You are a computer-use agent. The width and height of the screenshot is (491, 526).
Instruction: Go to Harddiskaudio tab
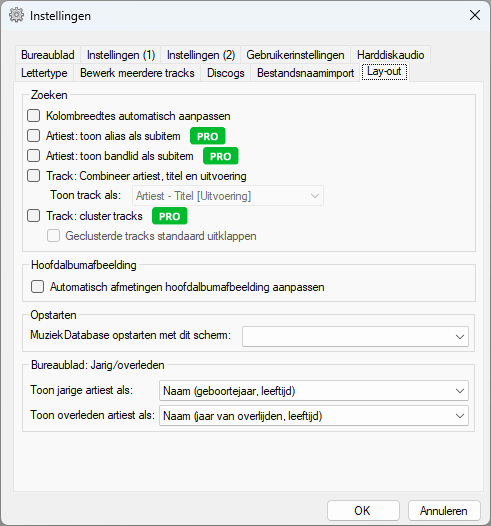(391, 55)
